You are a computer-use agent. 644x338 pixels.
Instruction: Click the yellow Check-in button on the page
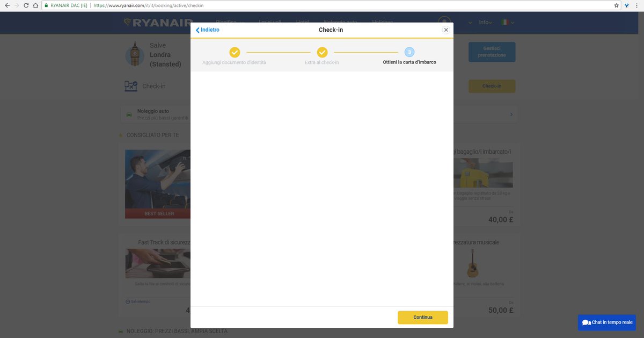pyautogui.click(x=492, y=86)
